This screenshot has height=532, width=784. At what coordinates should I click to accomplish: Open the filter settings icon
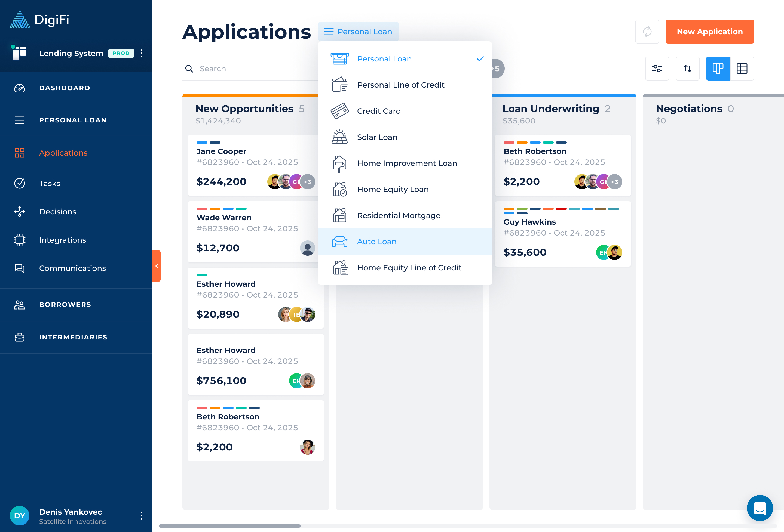coord(657,69)
